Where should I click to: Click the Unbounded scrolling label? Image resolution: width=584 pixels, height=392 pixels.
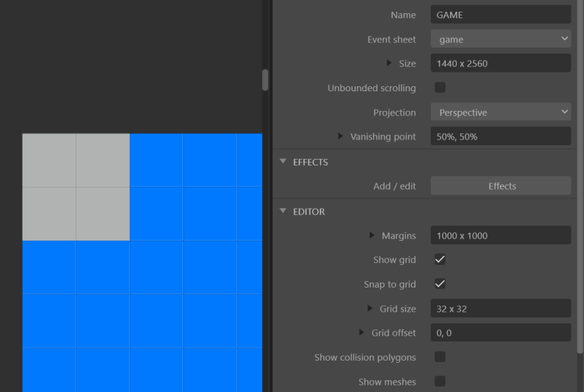tap(372, 88)
